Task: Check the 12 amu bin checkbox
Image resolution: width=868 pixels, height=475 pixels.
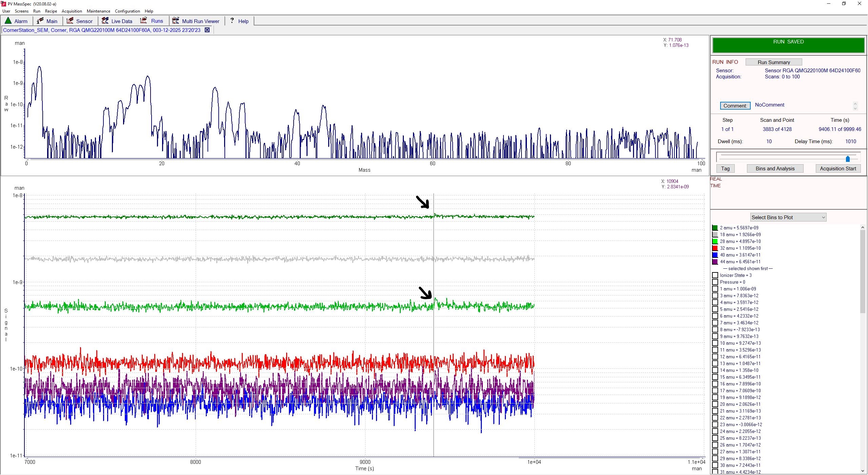Action: tap(715, 357)
